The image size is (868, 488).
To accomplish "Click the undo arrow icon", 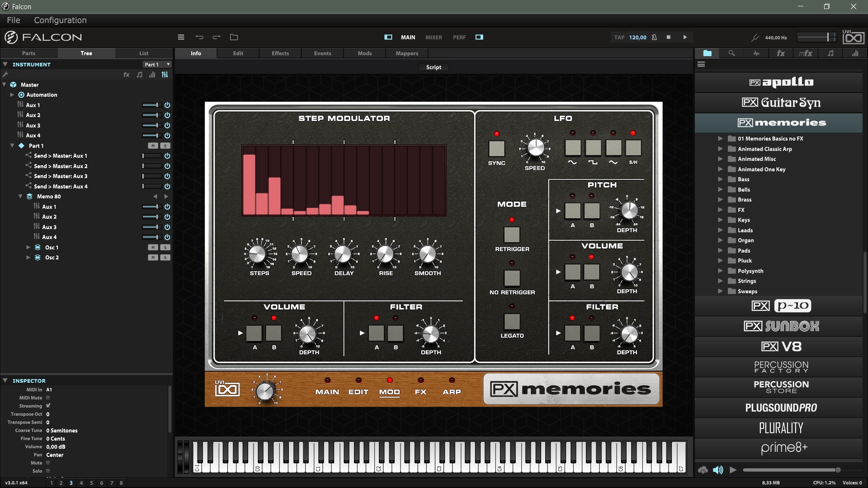I will (x=199, y=37).
